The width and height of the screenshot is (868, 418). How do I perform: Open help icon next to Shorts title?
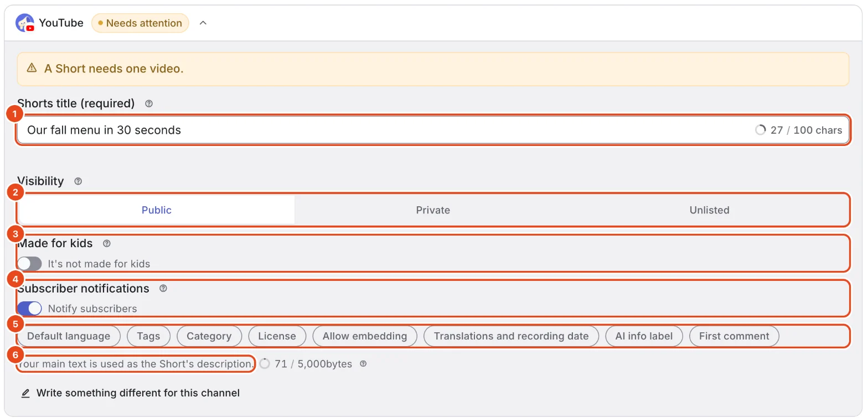click(148, 103)
